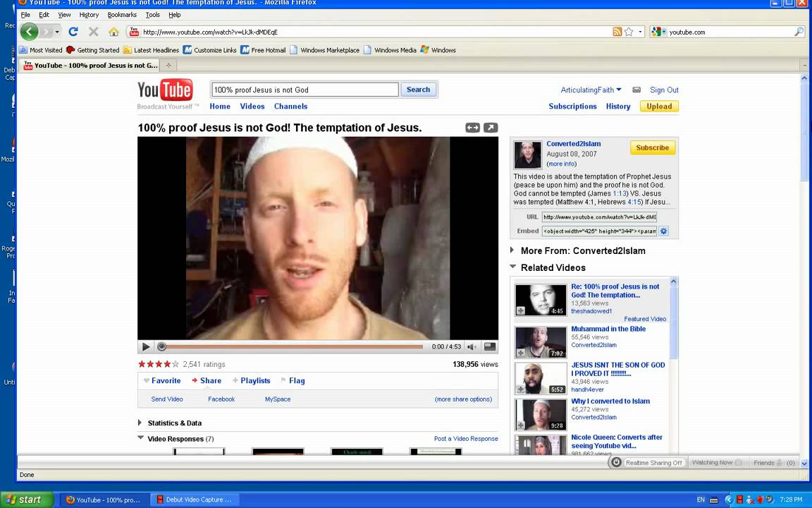Reload the page with refresh icon
The image size is (812, 508).
[73, 32]
